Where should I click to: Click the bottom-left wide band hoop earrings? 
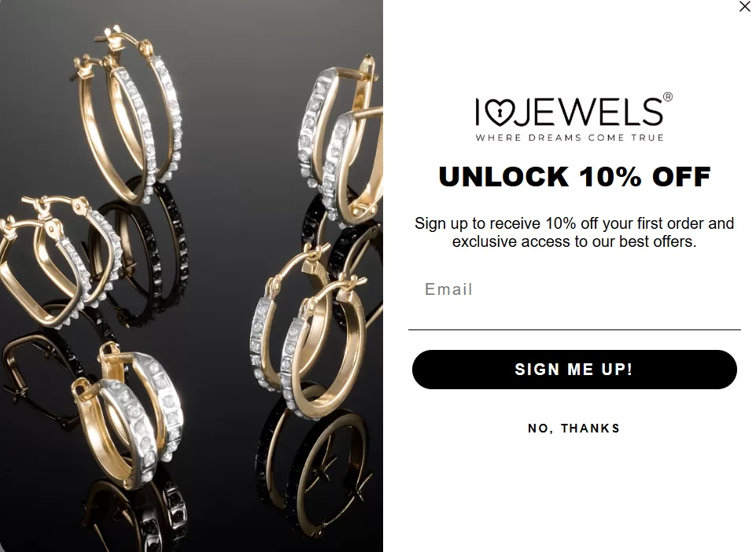(x=128, y=415)
